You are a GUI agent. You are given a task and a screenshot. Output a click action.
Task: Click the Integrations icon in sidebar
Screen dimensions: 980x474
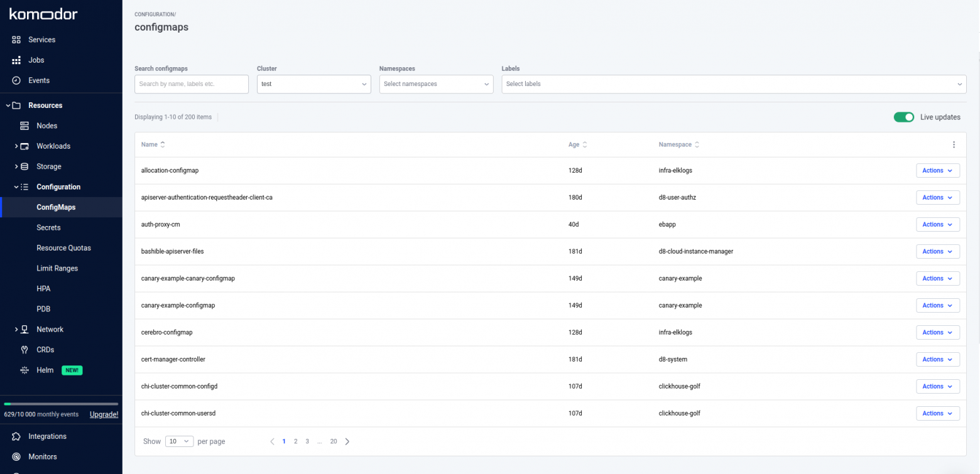click(x=16, y=436)
